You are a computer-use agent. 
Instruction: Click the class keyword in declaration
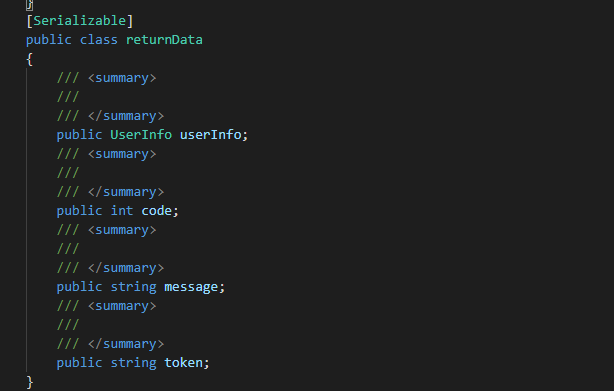click(99, 40)
